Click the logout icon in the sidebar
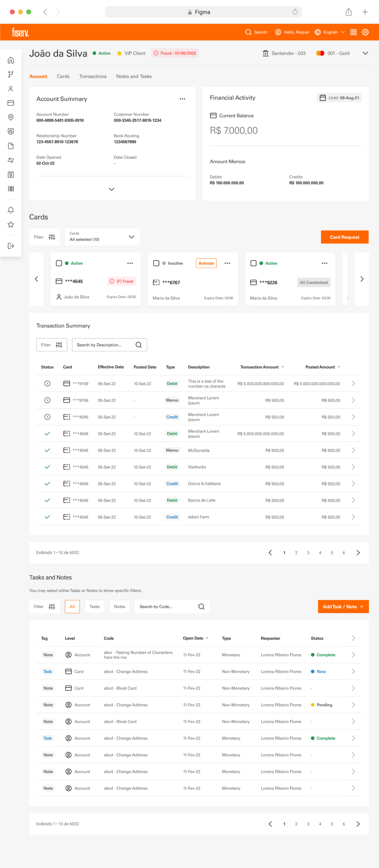 pos(11,246)
